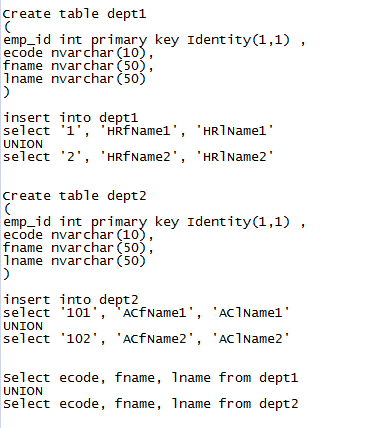Image resolution: width=372 pixels, height=428 pixels.
Task: Click the 'HRfName1' string literal
Action: click(x=139, y=131)
